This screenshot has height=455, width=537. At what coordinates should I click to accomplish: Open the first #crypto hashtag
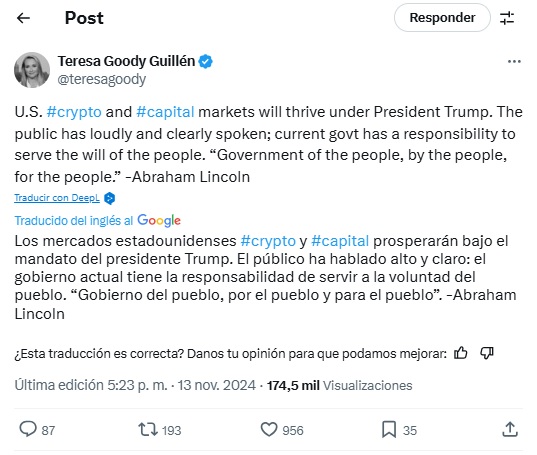(74, 112)
